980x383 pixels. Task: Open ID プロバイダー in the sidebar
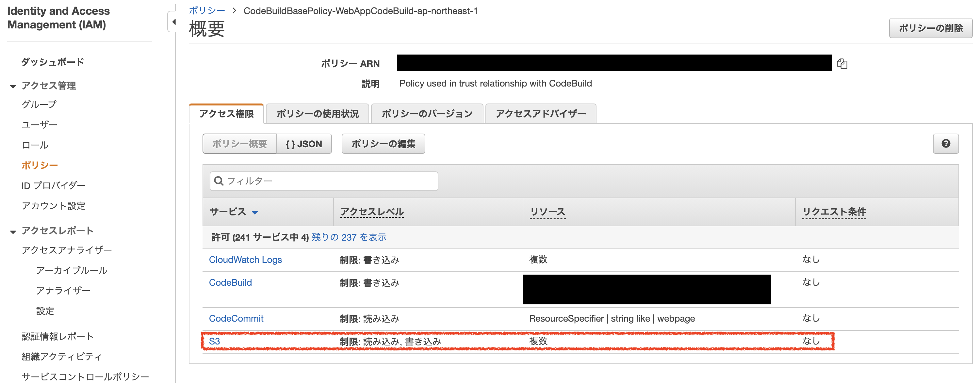[x=53, y=185]
